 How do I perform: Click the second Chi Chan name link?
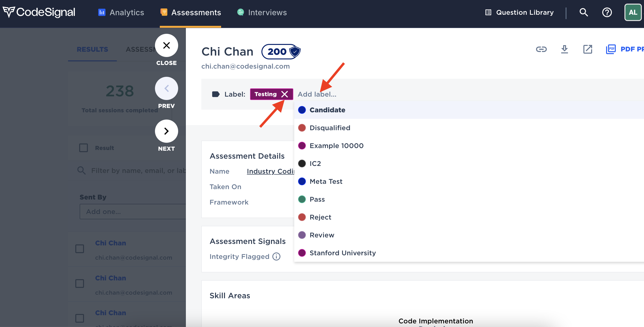point(111,278)
